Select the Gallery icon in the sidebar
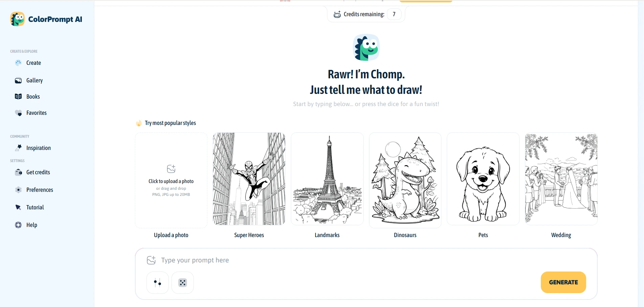Viewport: 644px width, 307px height. [18, 80]
